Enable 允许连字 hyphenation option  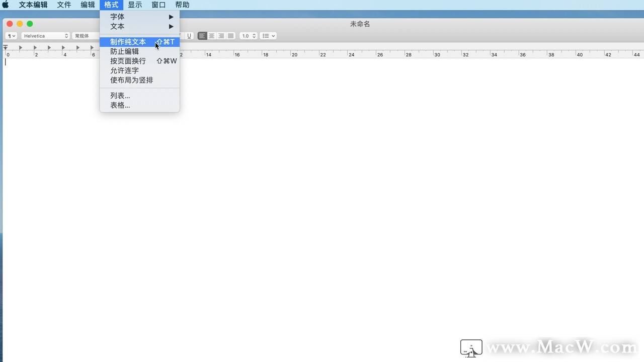coord(124,70)
